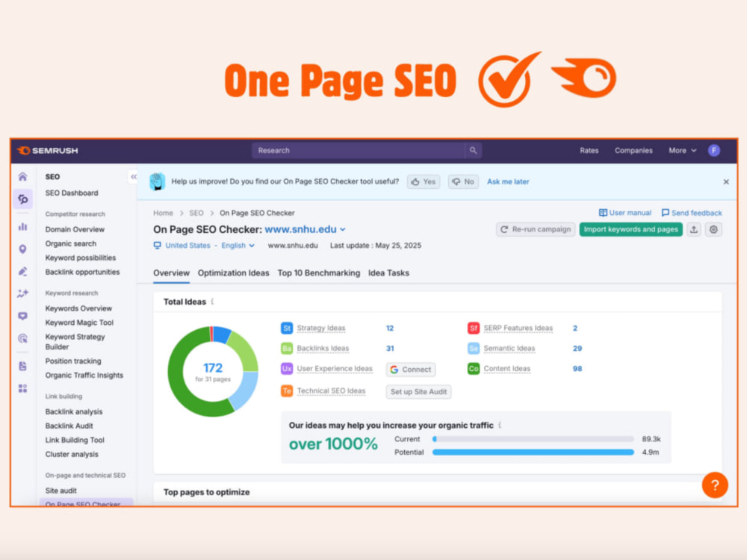This screenshot has width=747, height=560.
Task: Click the donut chart total ideas
Action: [212, 371]
